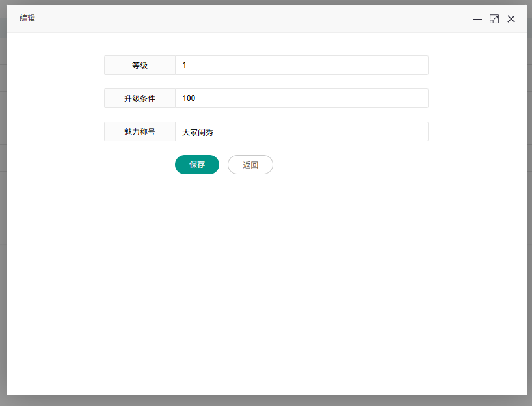Click the empty right end of the 等级 field

pos(403,65)
